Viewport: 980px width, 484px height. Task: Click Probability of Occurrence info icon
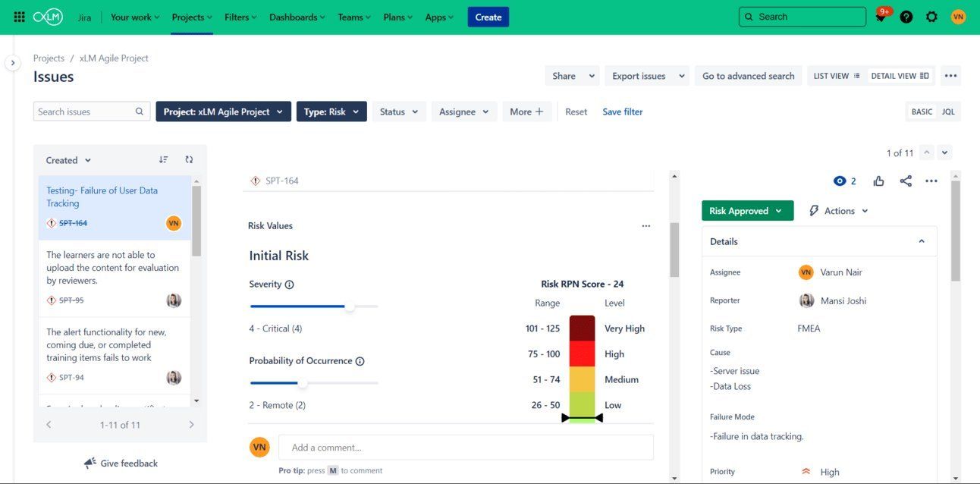pos(360,361)
